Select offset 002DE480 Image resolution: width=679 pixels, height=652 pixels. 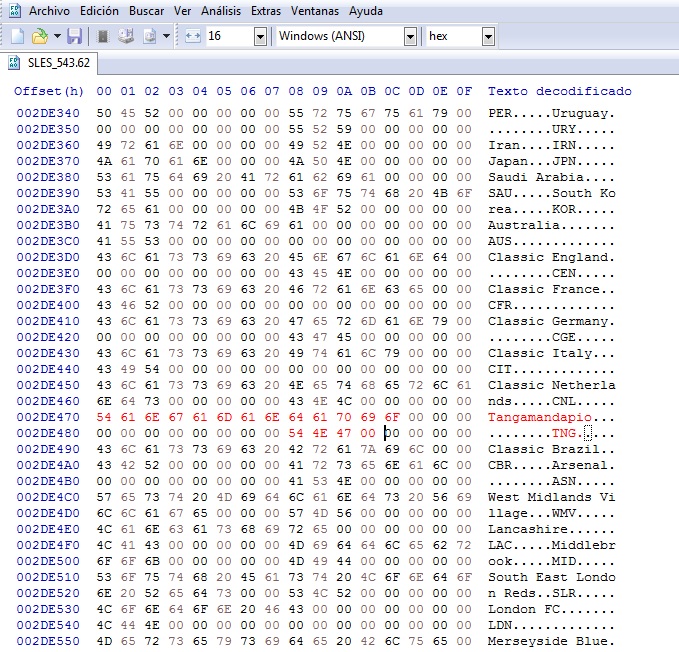click(x=48, y=433)
